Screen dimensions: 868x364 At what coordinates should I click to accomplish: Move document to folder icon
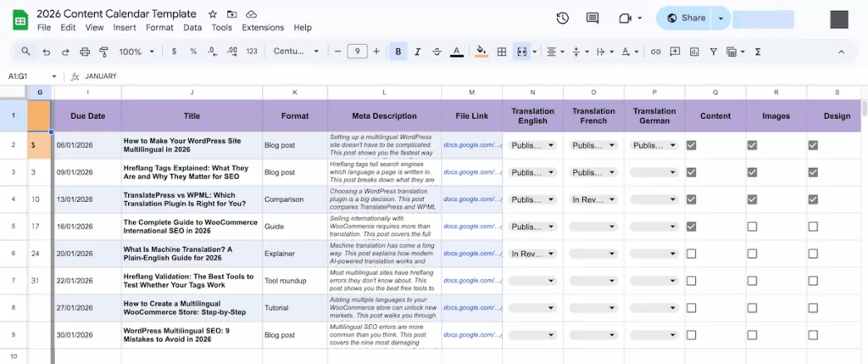[x=232, y=14]
